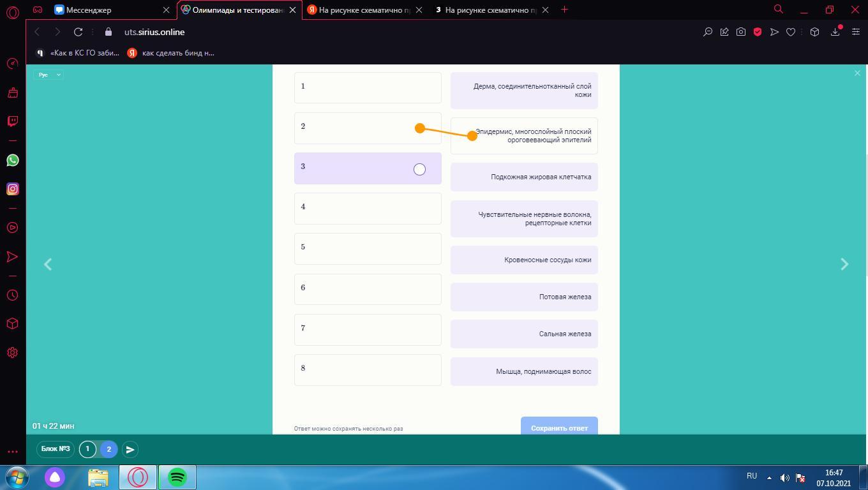
Task: Open the GX Corner gamepad tab
Action: tap(38, 10)
